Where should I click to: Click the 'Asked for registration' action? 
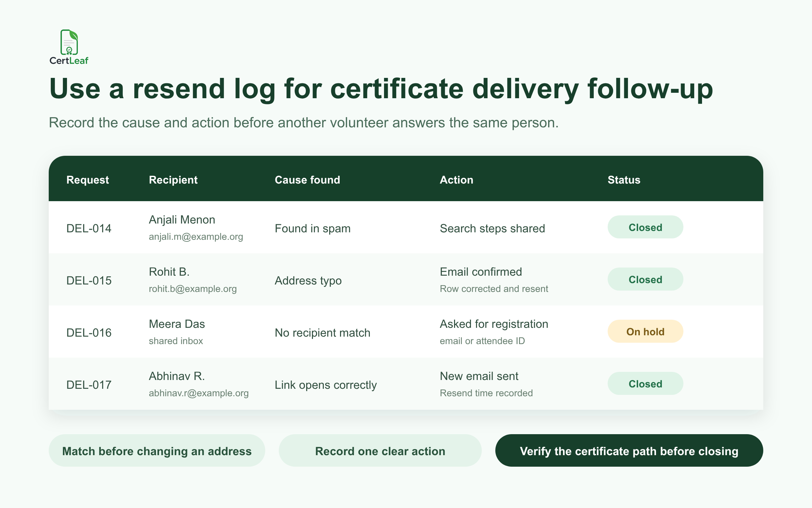(494, 324)
